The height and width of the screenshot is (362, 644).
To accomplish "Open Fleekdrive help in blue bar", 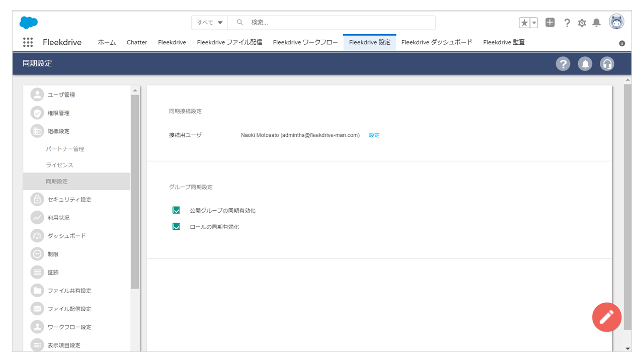I will tap(563, 64).
